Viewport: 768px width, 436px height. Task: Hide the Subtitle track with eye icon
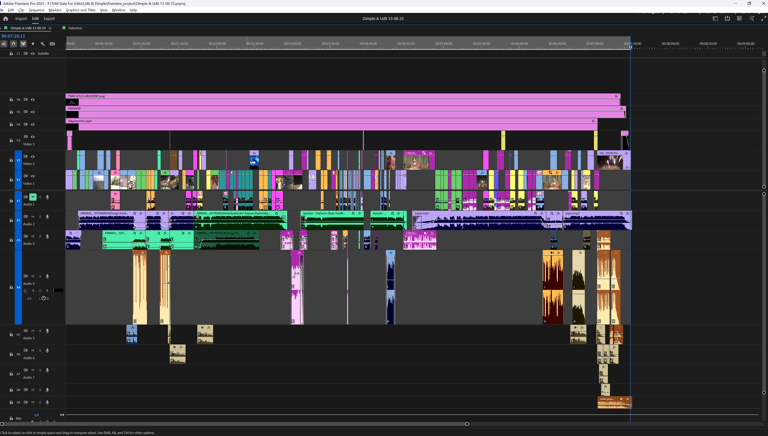[x=33, y=53]
